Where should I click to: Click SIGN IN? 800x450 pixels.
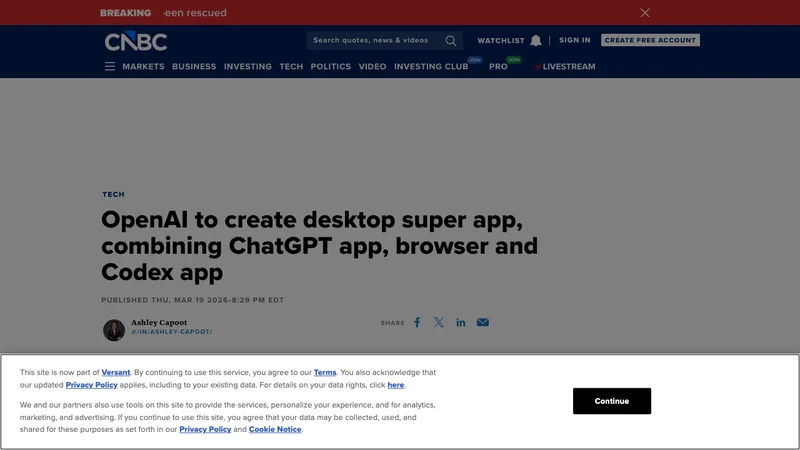coord(574,40)
